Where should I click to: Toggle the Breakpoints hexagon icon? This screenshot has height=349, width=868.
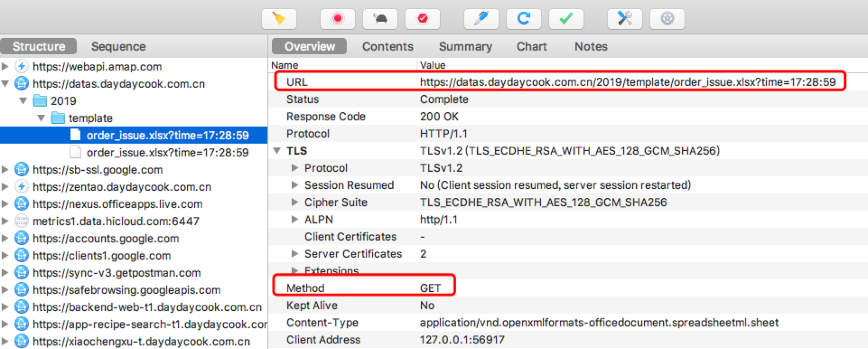coord(422,19)
